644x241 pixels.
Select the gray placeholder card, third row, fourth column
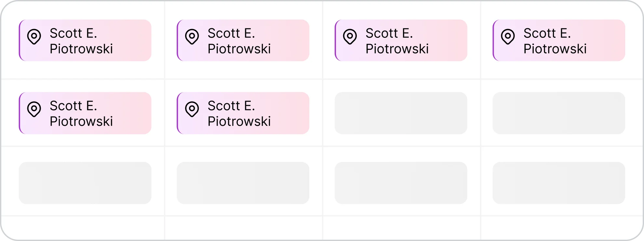tap(559, 183)
